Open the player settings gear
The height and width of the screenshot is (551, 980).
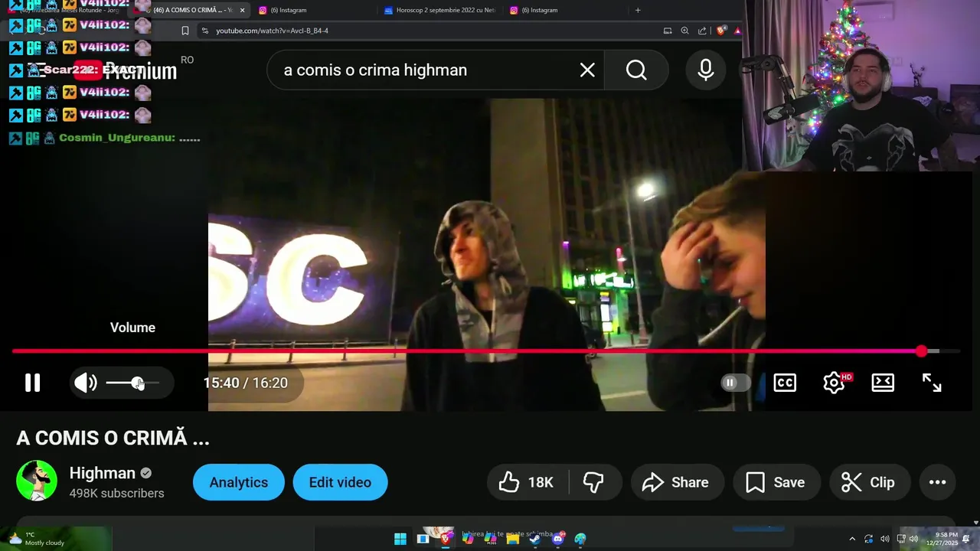(x=834, y=383)
